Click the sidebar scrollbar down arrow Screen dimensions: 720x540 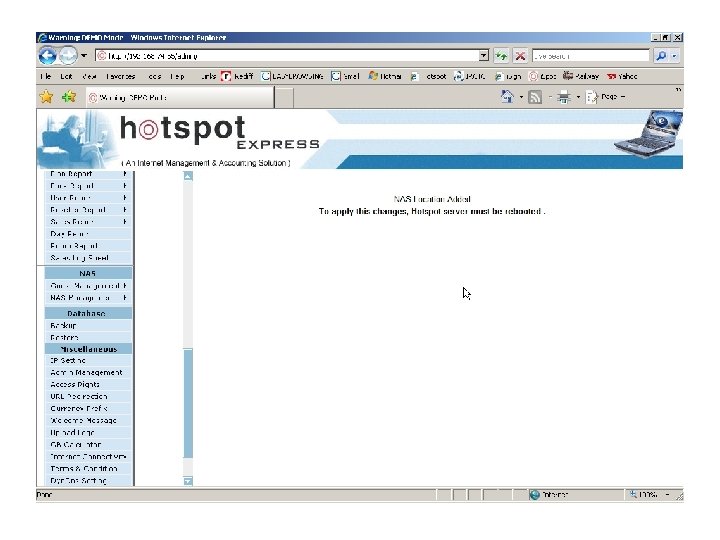(188, 481)
